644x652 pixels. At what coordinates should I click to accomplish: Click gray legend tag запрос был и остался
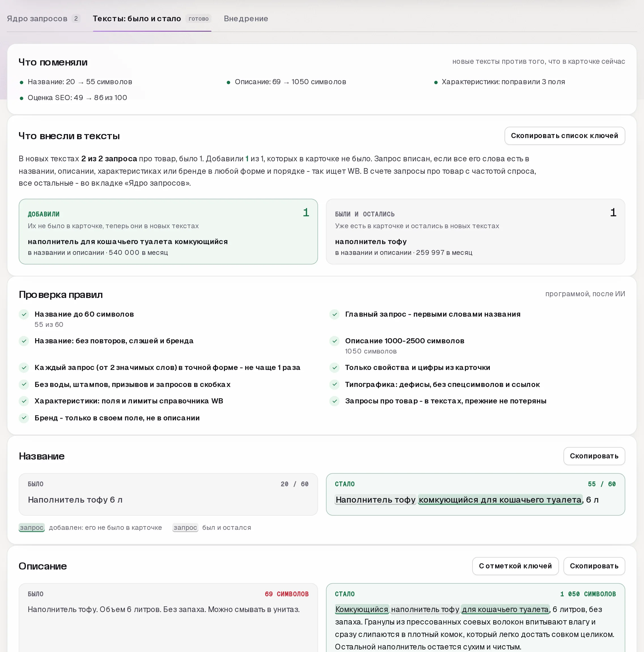click(185, 528)
